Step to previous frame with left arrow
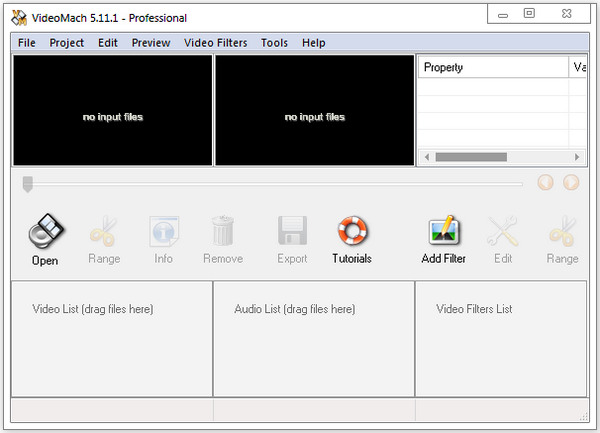This screenshot has height=433, width=600. click(x=546, y=182)
